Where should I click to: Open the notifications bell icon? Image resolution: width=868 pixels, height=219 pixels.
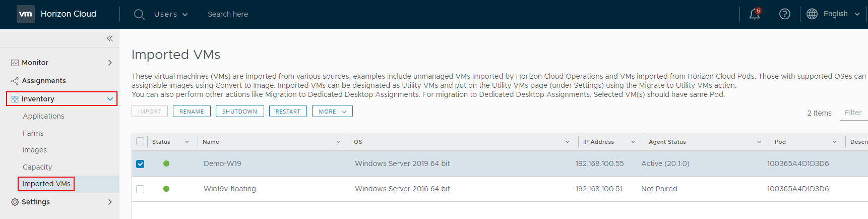pos(754,14)
